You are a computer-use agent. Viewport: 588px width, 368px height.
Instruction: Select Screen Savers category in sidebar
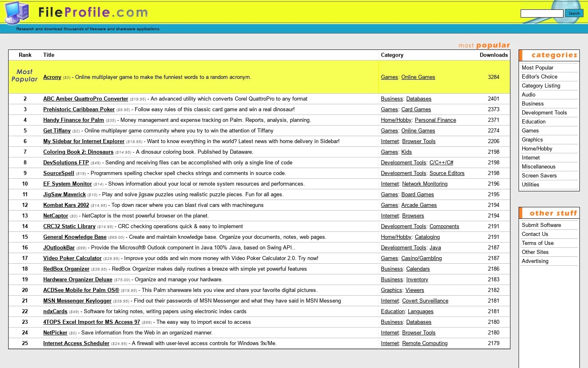[539, 176]
